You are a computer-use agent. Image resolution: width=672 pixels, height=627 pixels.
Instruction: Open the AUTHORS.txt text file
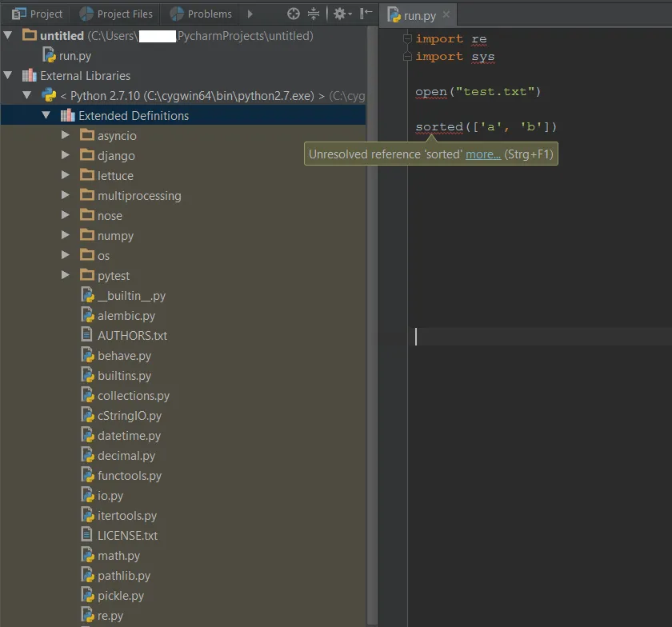(132, 336)
